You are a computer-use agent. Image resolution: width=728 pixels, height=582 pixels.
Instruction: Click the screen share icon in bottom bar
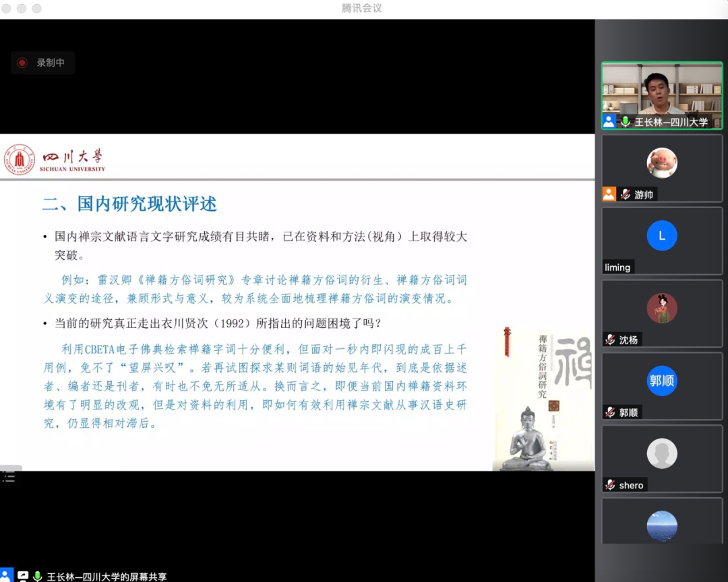(23, 577)
